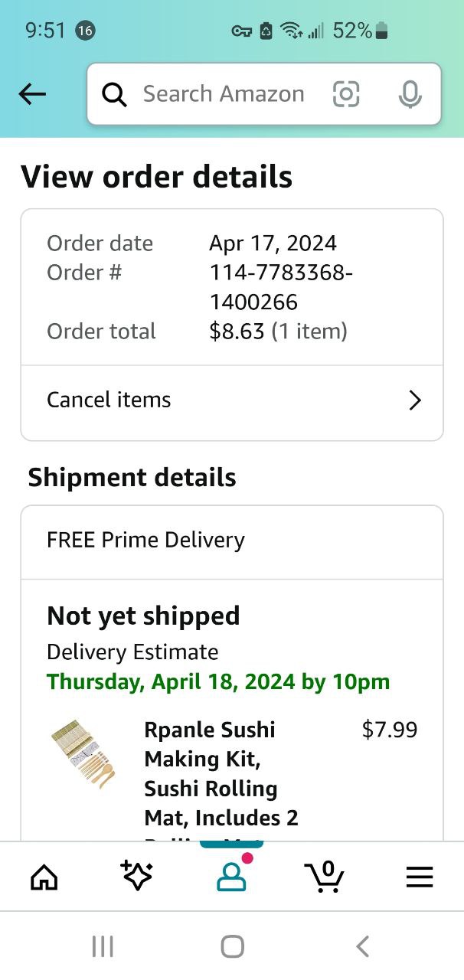Open the sparkle AI assistant tab
This screenshot has height=980, width=464.
pos(136,877)
